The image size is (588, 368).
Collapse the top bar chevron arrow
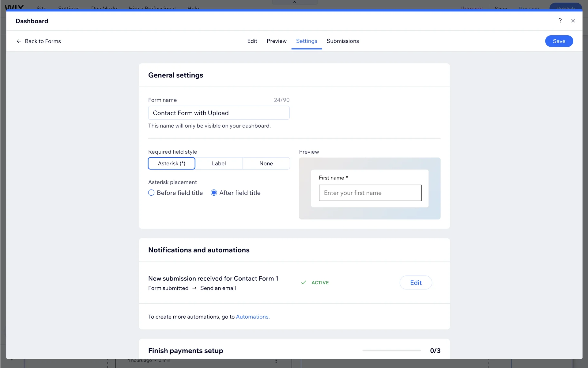pyautogui.click(x=295, y=2)
